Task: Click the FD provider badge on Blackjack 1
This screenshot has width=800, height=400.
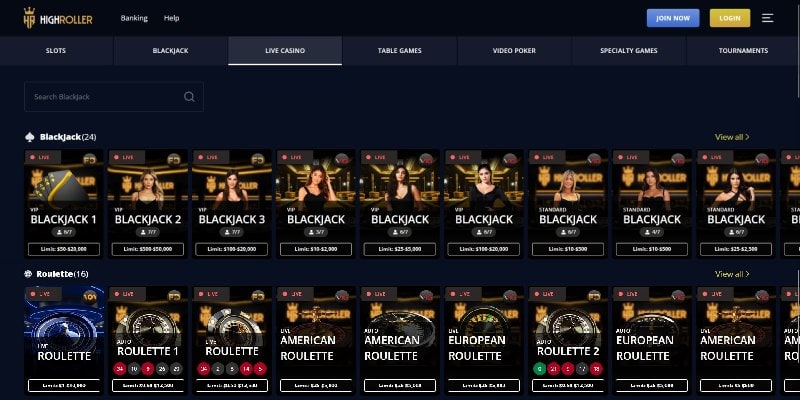Action: click(90, 159)
